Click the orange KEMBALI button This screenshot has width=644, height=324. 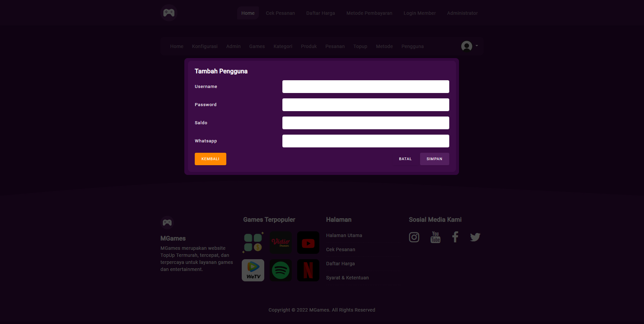pos(211,159)
